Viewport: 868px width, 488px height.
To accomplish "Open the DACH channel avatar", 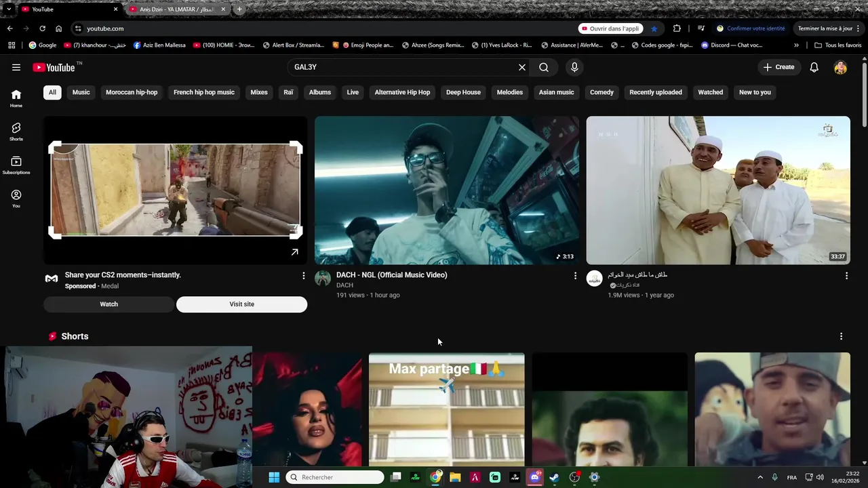I will (323, 278).
